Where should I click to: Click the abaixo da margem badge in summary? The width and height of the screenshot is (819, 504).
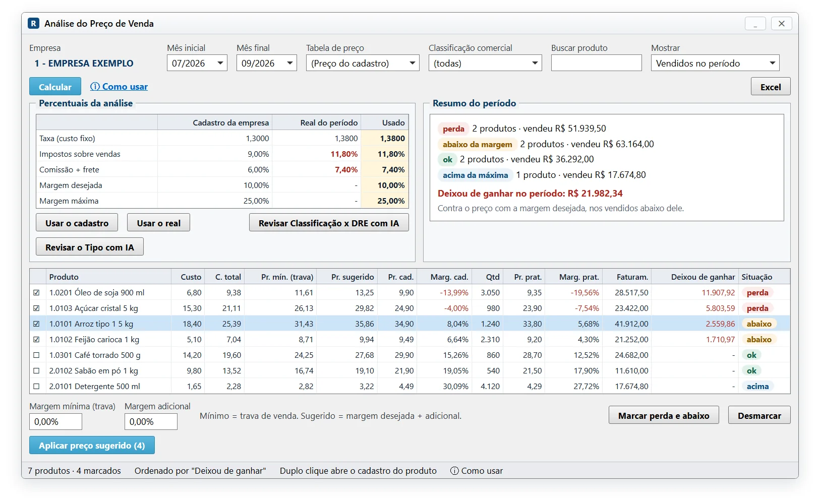click(x=477, y=144)
